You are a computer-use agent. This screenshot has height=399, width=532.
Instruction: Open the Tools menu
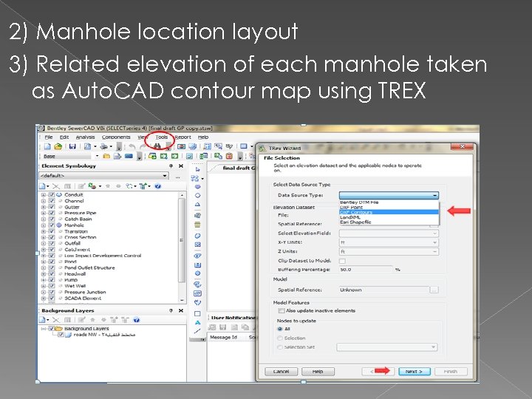[x=162, y=137]
